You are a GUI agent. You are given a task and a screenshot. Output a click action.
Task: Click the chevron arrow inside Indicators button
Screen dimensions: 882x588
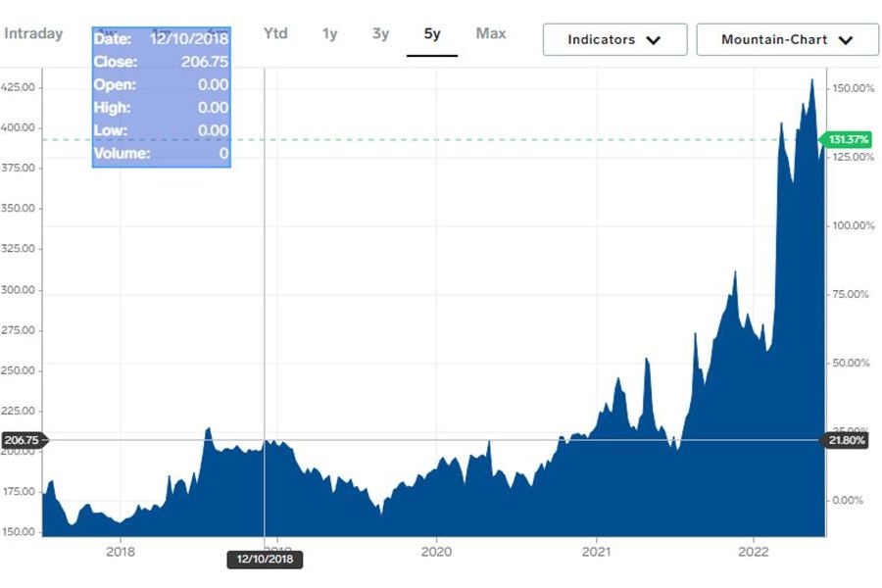653,40
